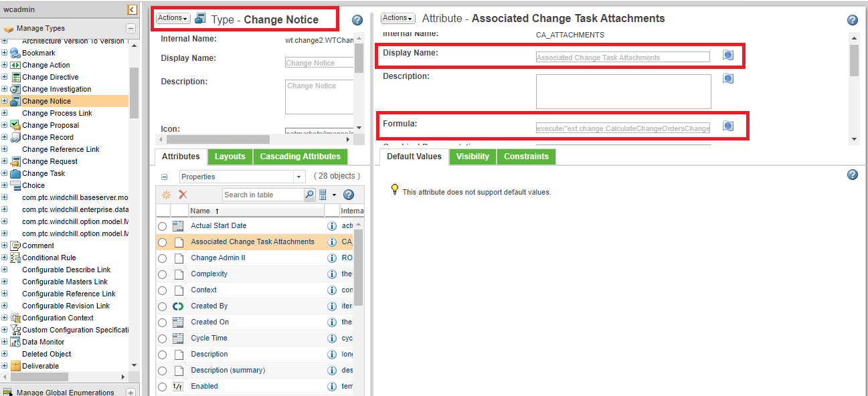Open the Visibility tab
The image size is (868, 396).
[x=472, y=156]
